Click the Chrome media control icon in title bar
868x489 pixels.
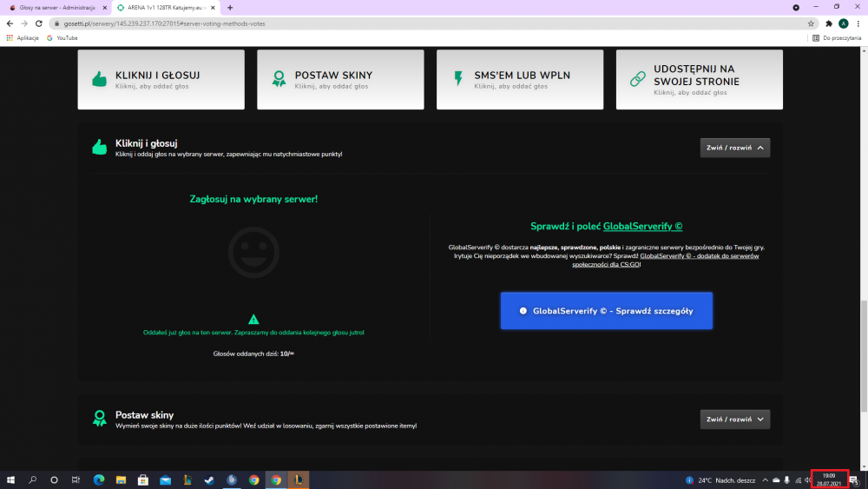point(795,7)
